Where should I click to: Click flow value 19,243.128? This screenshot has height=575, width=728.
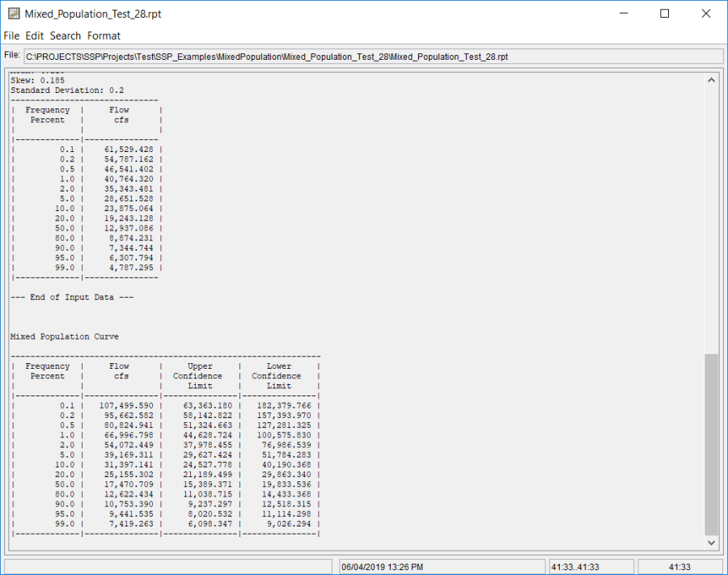point(129,218)
